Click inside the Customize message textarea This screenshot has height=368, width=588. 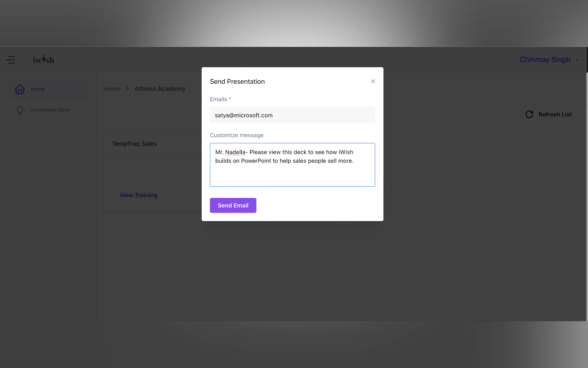click(292, 173)
